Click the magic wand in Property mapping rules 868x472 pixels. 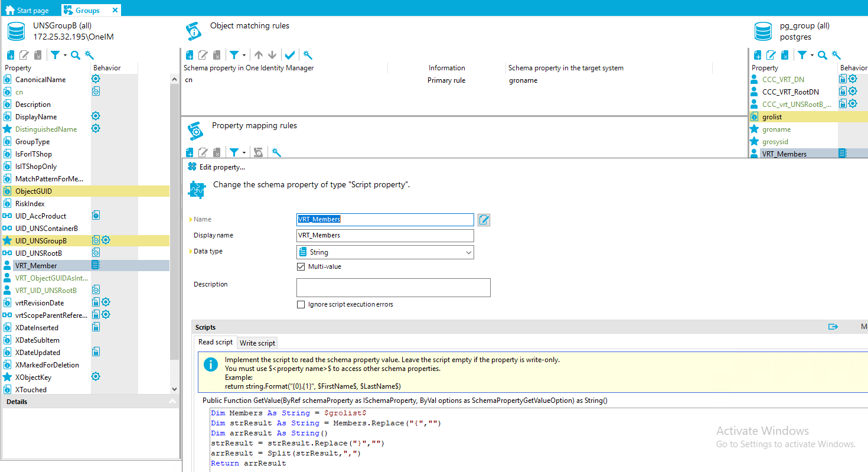click(276, 152)
